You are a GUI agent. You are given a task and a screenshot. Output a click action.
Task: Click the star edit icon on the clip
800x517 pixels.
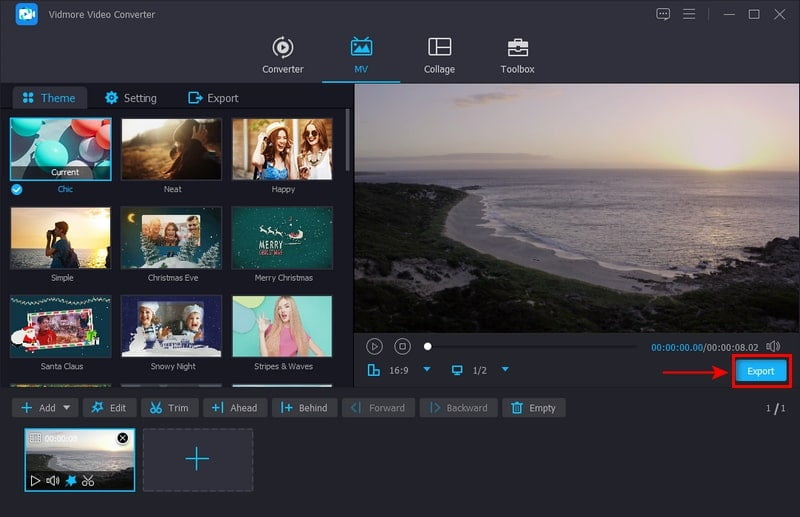(70, 481)
